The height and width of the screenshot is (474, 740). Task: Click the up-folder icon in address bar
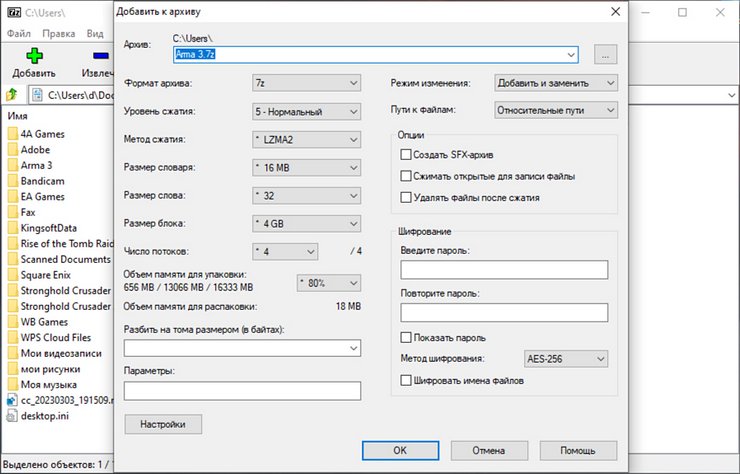[x=12, y=96]
